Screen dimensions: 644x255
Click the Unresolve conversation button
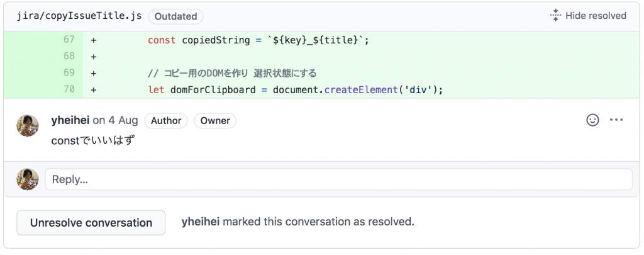91,223
